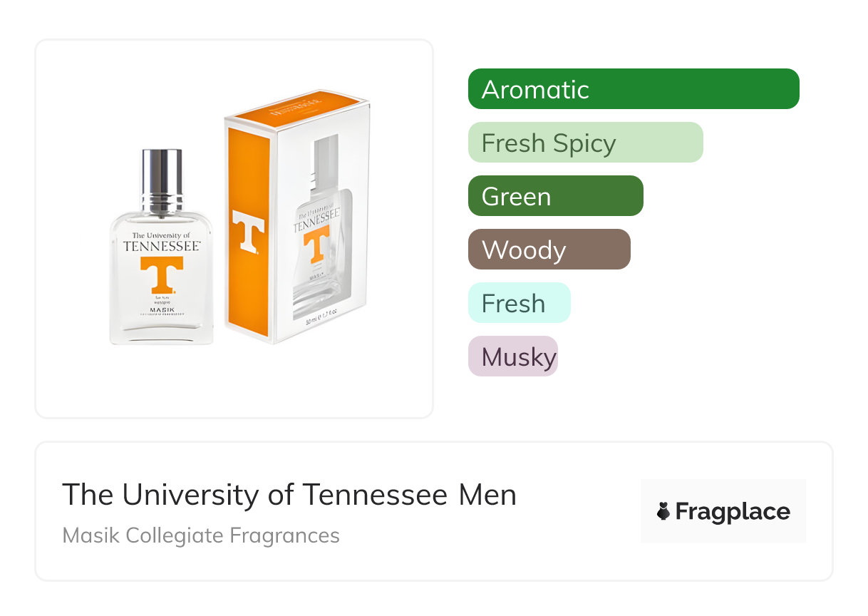868x616 pixels.
Task: Click the light teal Fresh accord bar
Action: click(519, 303)
